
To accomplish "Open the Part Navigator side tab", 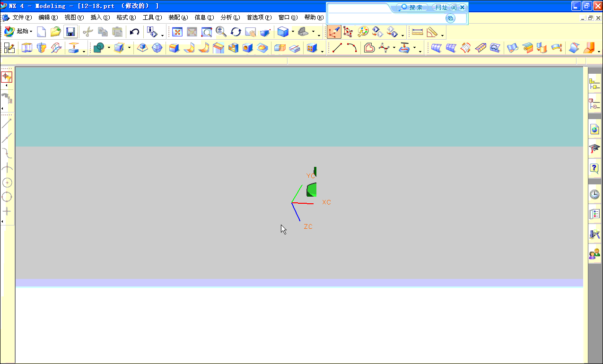I will click(x=594, y=104).
